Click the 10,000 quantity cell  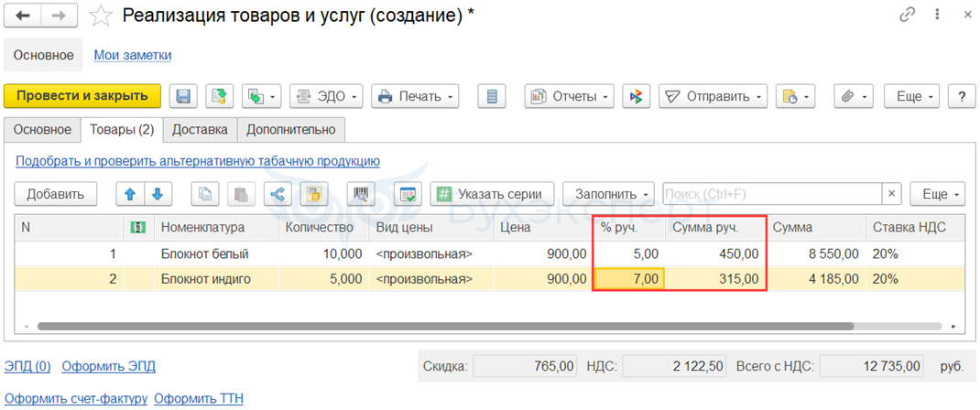pos(323,254)
